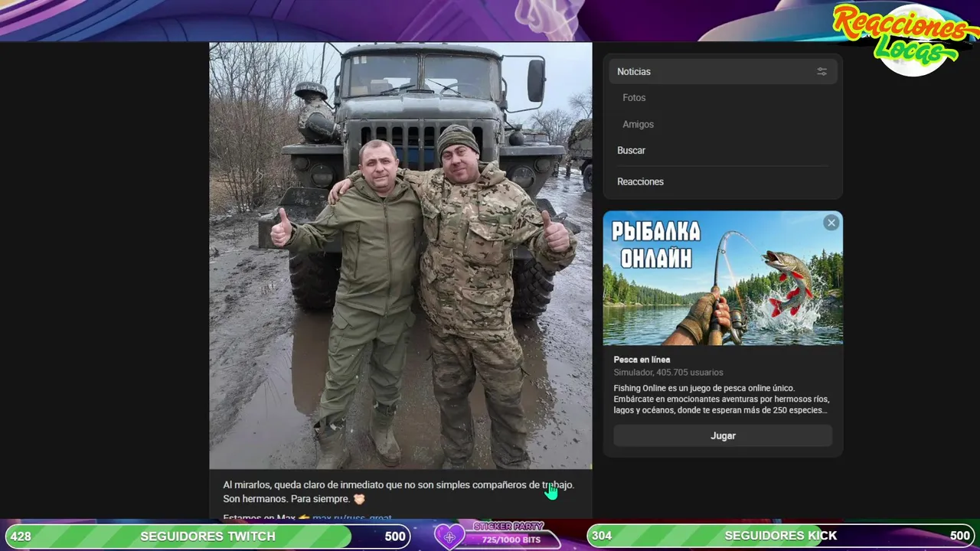Viewport: 980px width, 551px height.
Task: Open the Pesca en línea title
Action: [x=642, y=360]
